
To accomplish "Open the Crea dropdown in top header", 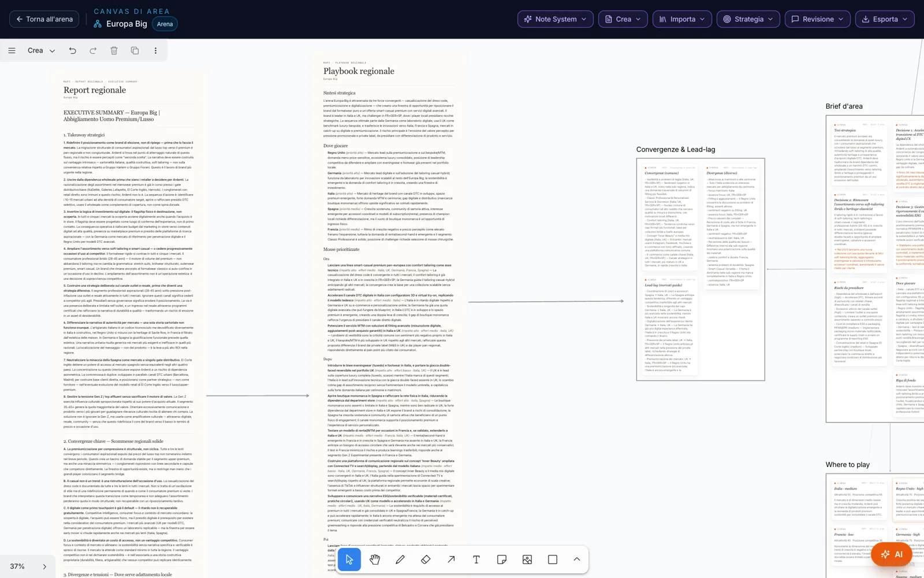I will [x=623, y=19].
